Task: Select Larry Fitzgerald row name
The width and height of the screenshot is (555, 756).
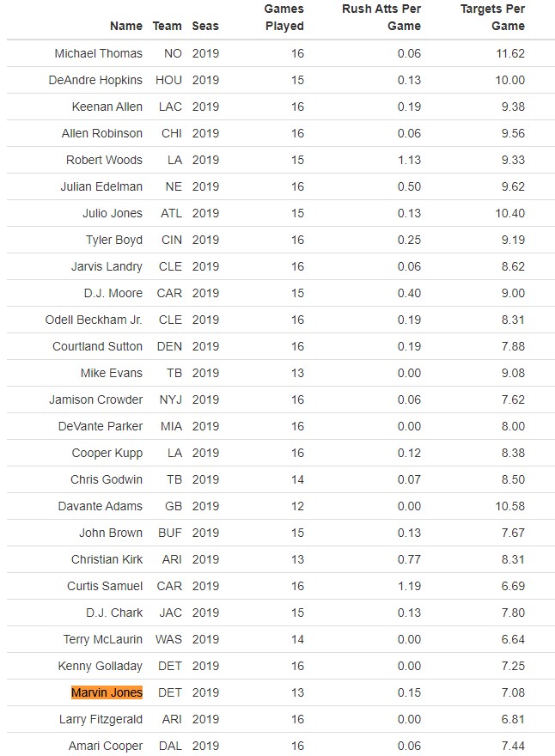Action: (101, 719)
